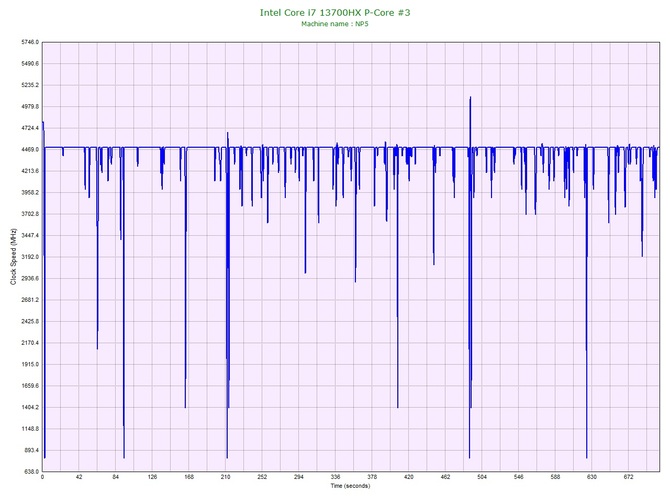Click the 252 time-axis tick label

coord(262,477)
